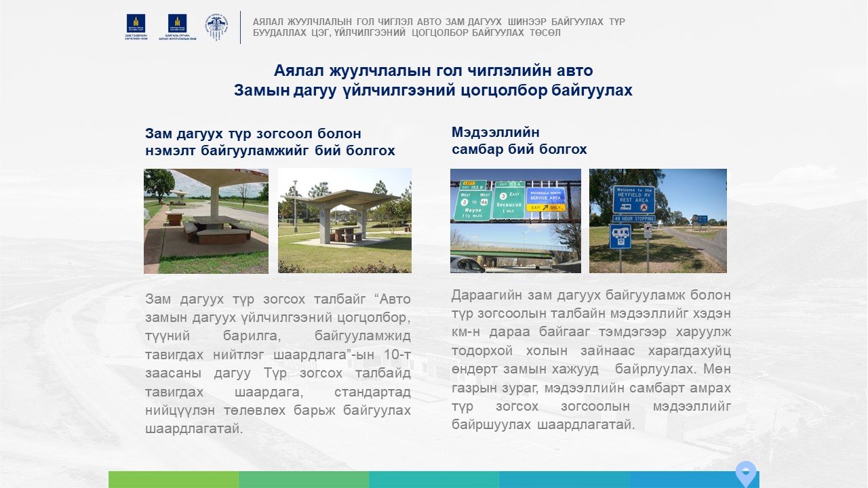
Task: Click the blue RV symbol road sign
Action: (x=620, y=236)
